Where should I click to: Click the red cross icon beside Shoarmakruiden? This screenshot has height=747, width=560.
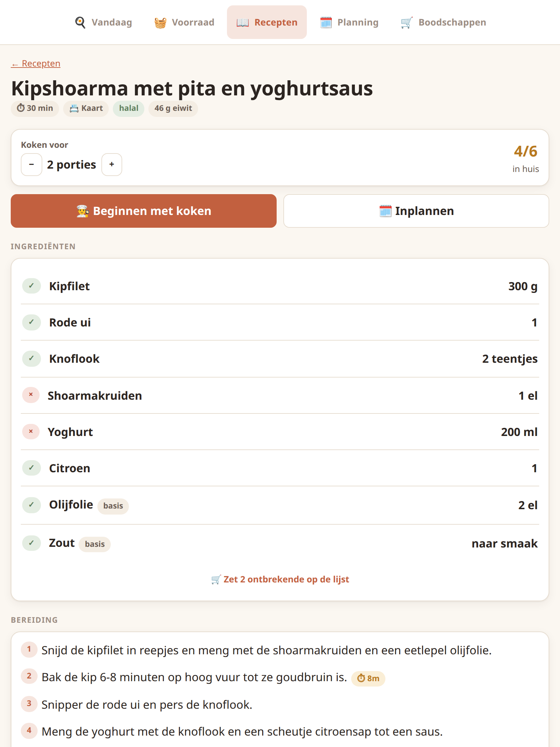(31, 395)
